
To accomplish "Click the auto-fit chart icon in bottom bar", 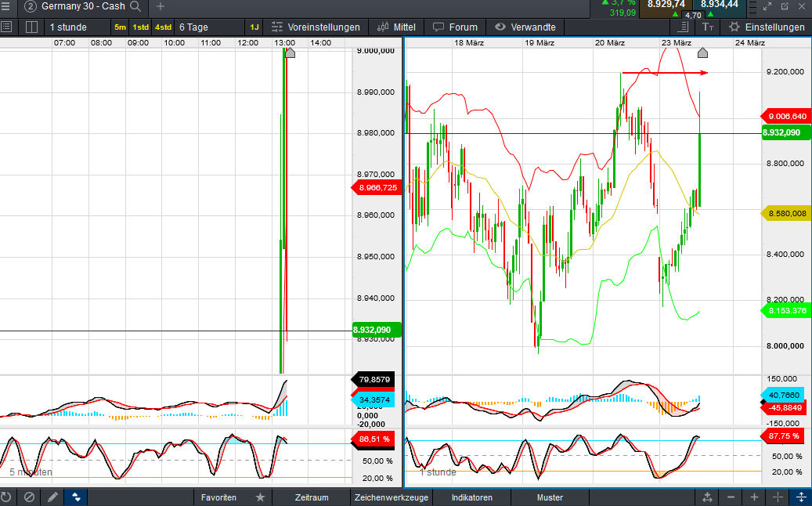I will (x=707, y=497).
